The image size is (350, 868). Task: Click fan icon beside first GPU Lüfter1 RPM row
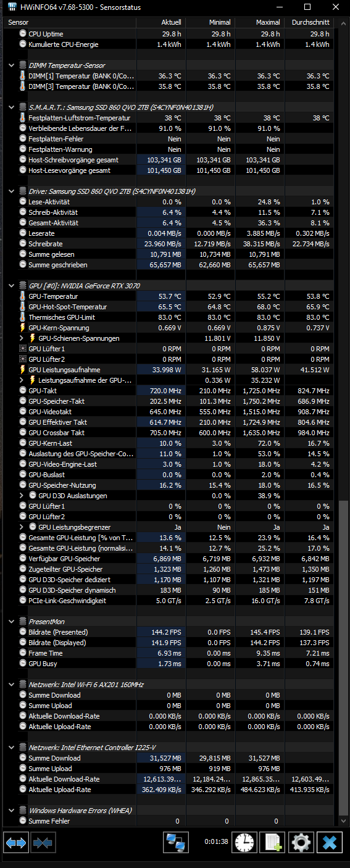(x=23, y=349)
